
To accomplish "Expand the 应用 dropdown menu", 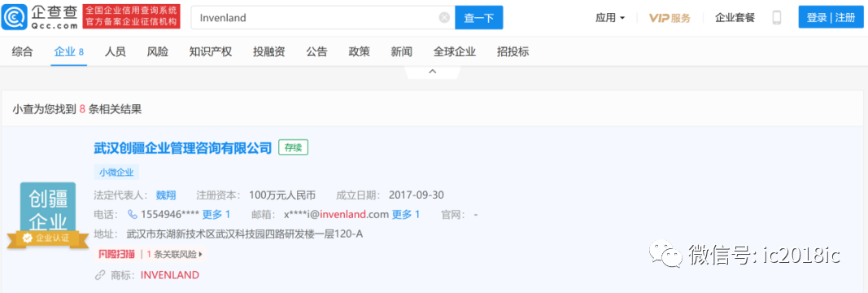I will tap(610, 18).
